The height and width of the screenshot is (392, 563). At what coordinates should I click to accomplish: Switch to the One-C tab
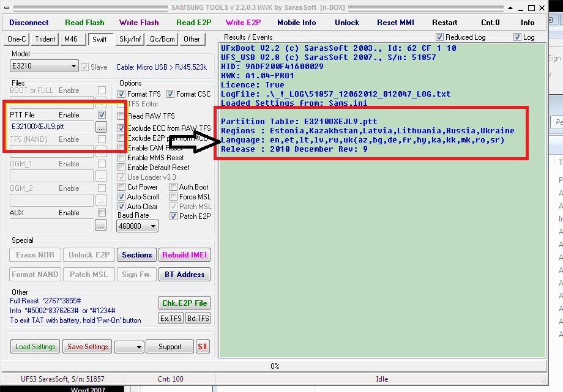(x=17, y=39)
